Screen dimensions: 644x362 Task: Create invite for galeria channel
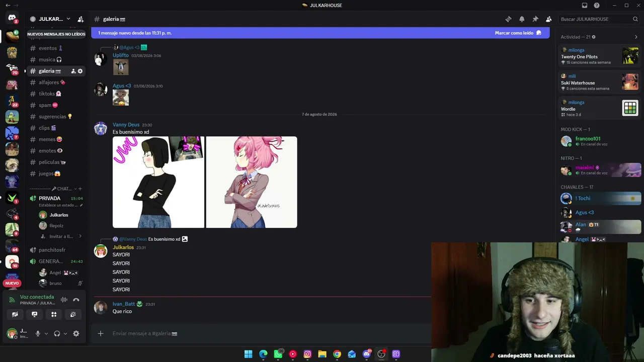point(73,71)
